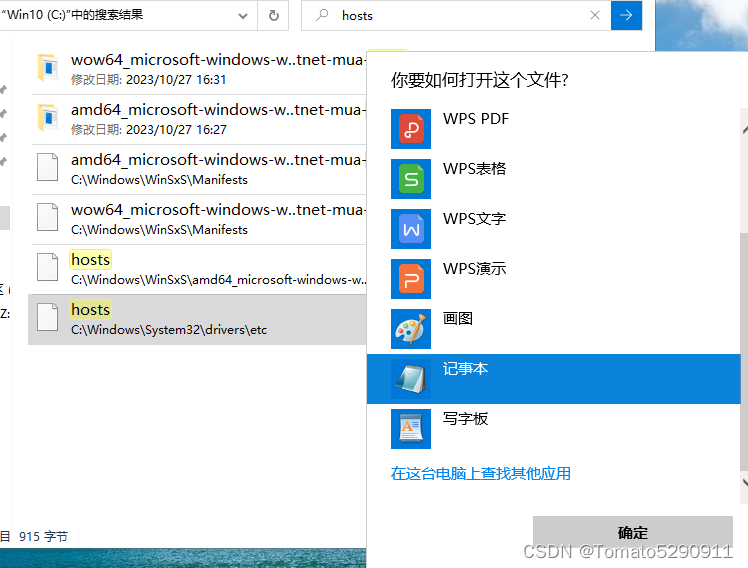Click the 915 字节 status bar text
This screenshot has height=568, width=748.
point(43,537)
